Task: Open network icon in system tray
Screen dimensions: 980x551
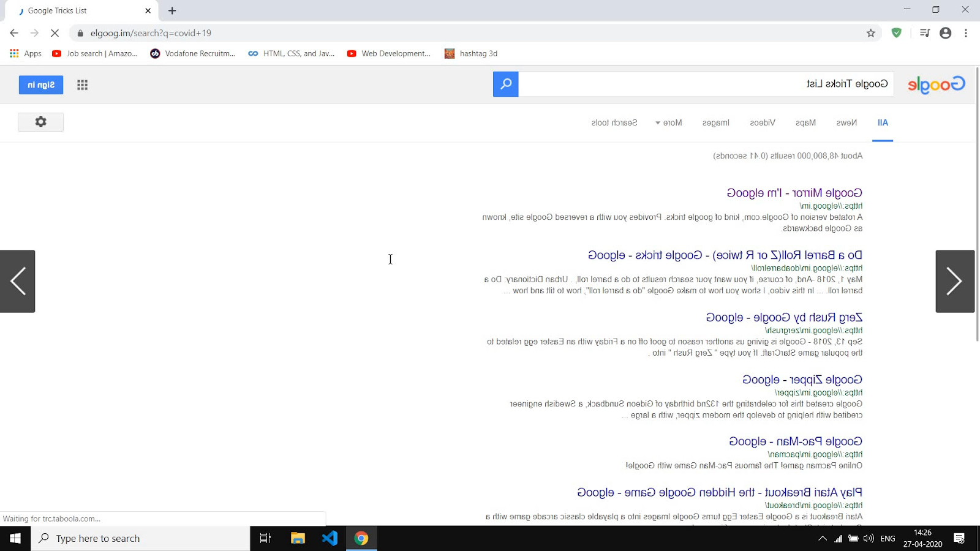Action: [838, 539]
